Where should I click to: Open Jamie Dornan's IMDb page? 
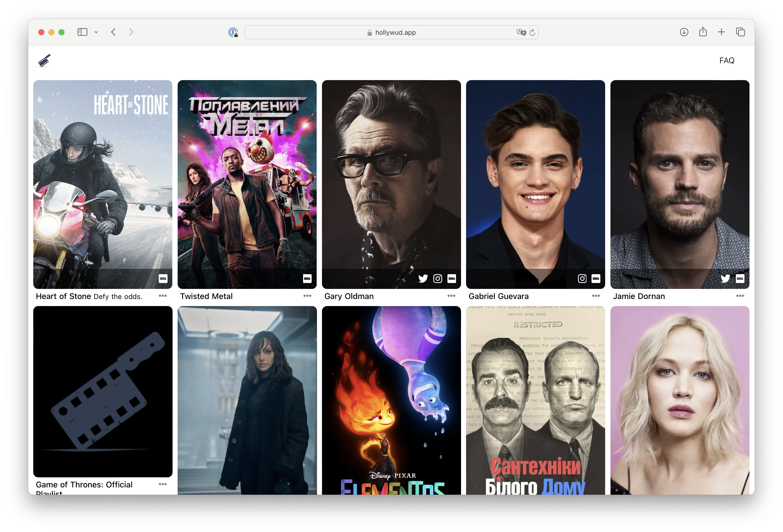pyautogui.click(x=740, y=279)
